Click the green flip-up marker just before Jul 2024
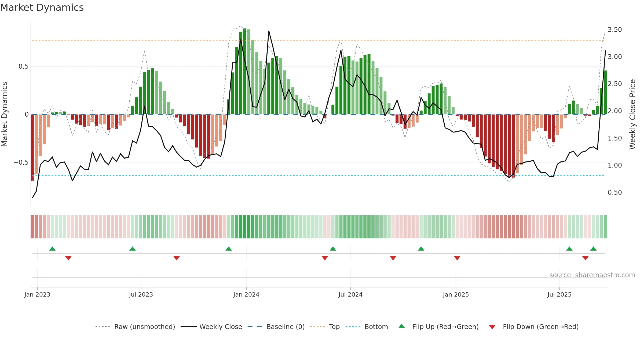The width and height of the screenshot is (644, 362). [333, 249]
